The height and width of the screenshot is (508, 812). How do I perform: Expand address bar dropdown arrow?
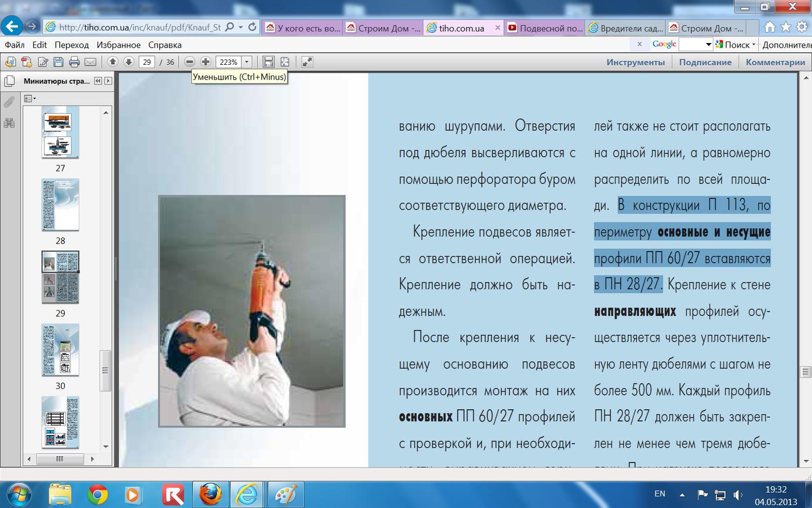[240, 27]
